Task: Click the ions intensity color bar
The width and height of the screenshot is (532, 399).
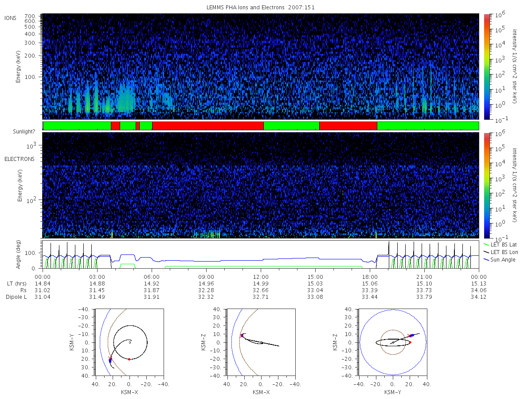Action: tap(486, 66)
